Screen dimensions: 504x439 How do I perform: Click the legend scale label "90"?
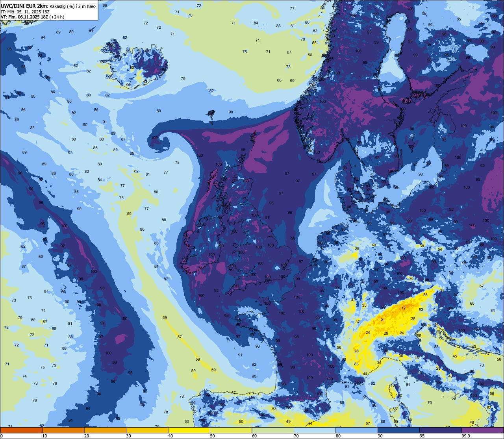click(380, 436)
